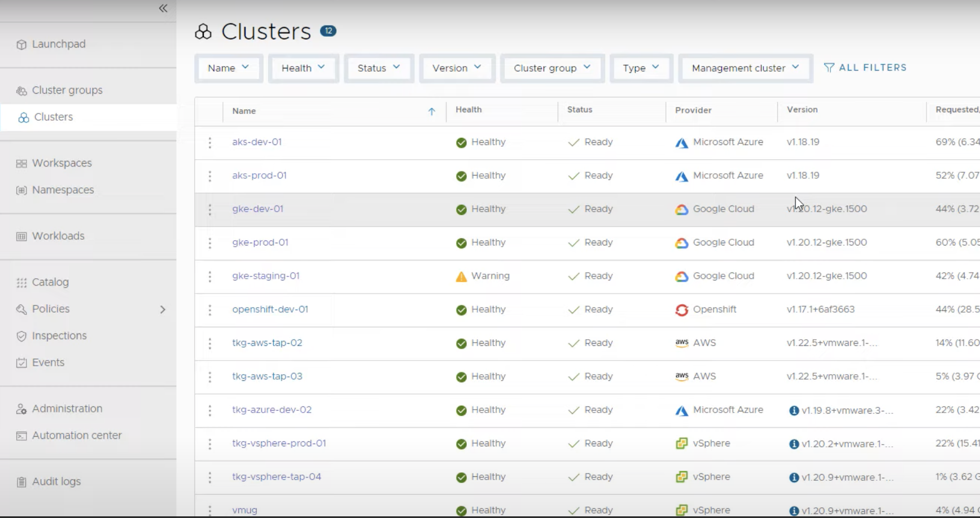Open the Management cluster filter dropdown

745,68
